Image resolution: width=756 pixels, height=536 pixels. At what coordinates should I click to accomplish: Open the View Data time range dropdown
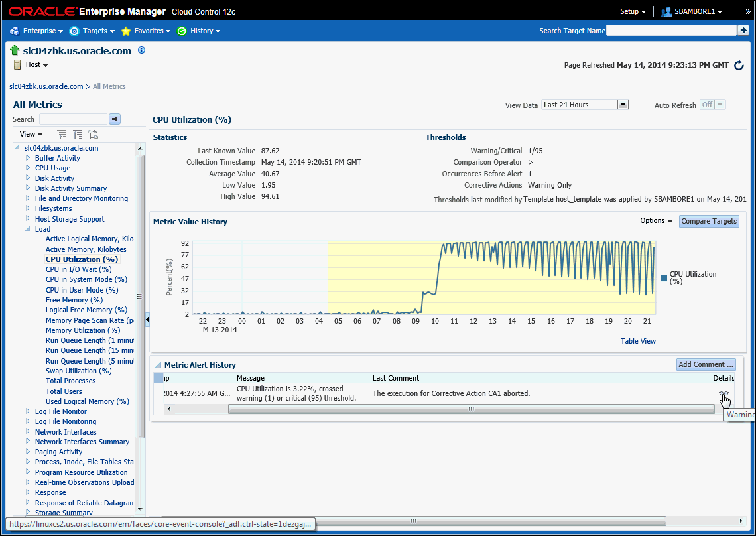[622, 105]
